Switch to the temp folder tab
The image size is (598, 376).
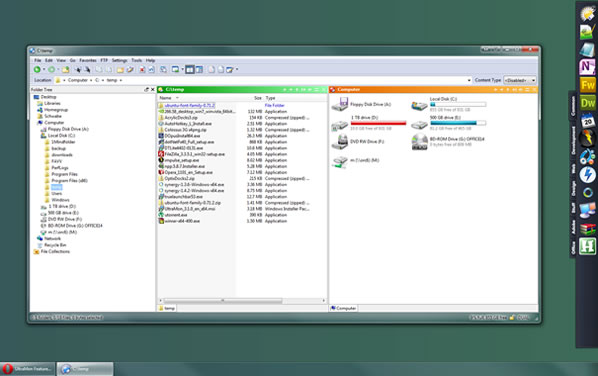coord(167,308)
